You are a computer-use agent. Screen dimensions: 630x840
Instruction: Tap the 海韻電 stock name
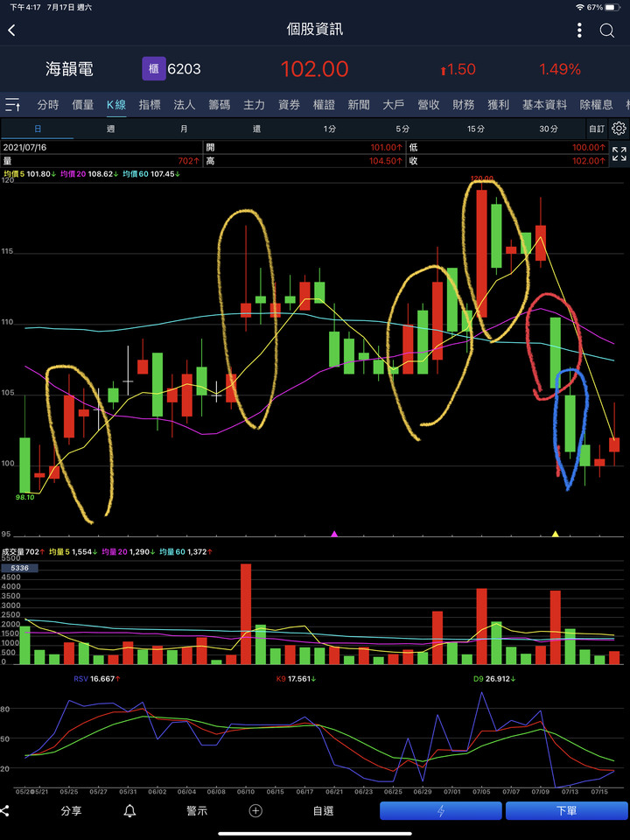69,68
